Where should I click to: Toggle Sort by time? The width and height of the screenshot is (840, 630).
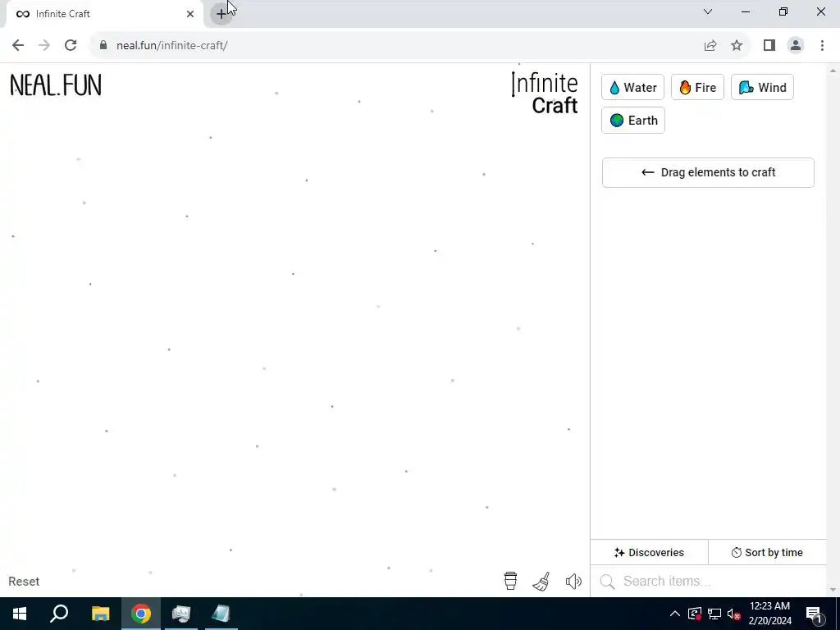pos(767,552)
